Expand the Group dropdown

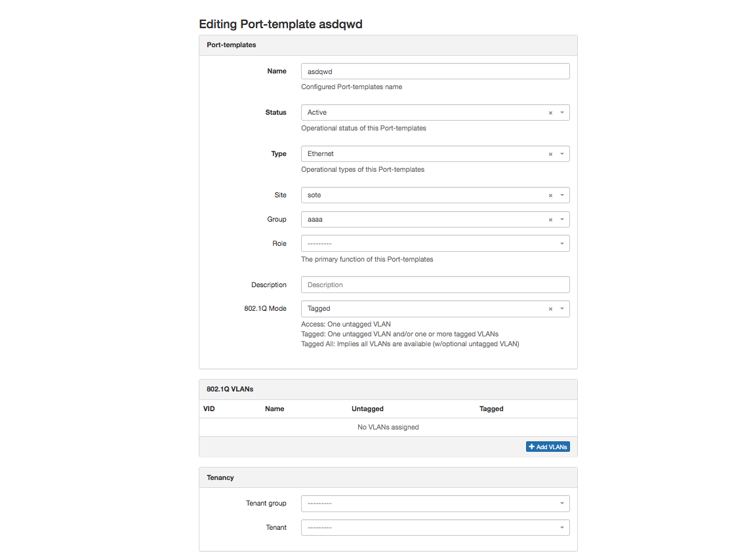coord(562,220)
